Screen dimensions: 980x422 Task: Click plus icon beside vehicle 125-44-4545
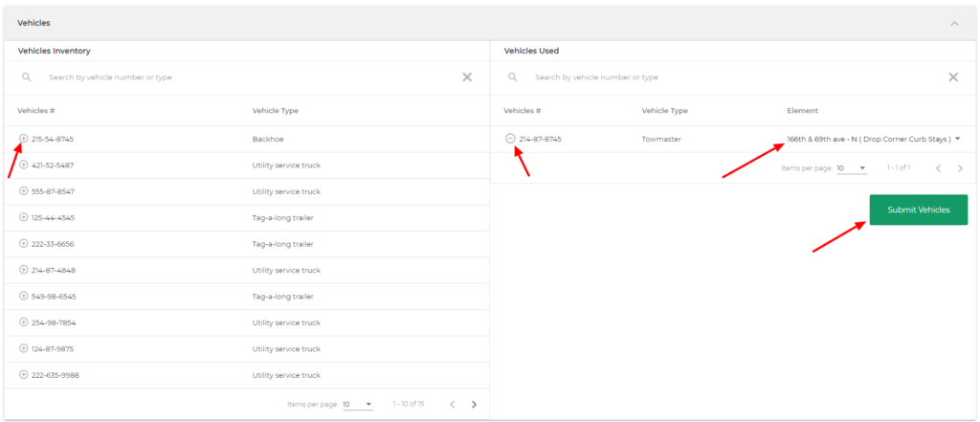pyautogui.click(x=24, y=217)
